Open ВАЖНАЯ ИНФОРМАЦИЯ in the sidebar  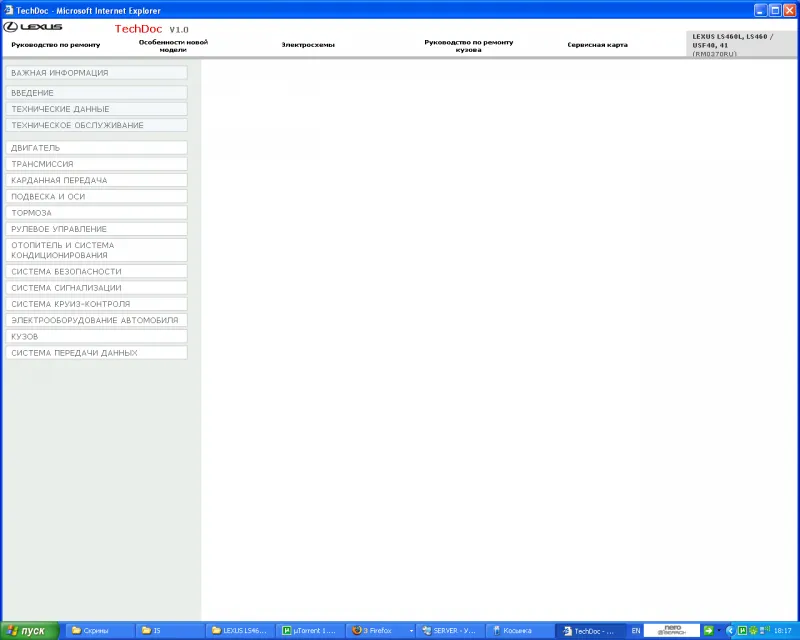coord(96,73)
